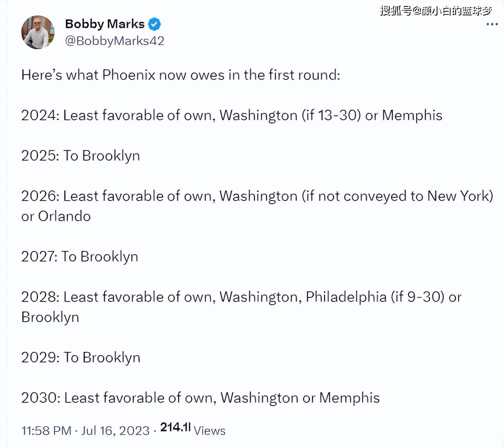The height and width of the screenshot is (448, 504).
Task: Click the Bobby Marks display name
Action: click(x=104, y=24)
